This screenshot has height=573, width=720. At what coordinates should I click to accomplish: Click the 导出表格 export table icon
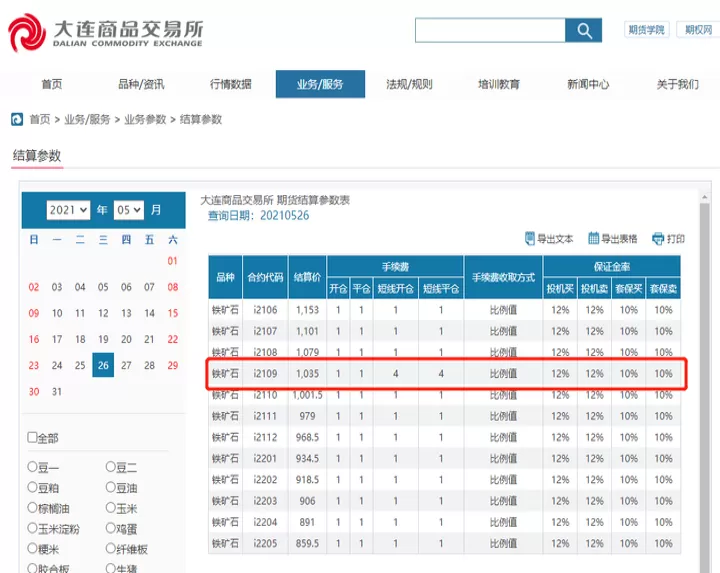pos(593,238)
